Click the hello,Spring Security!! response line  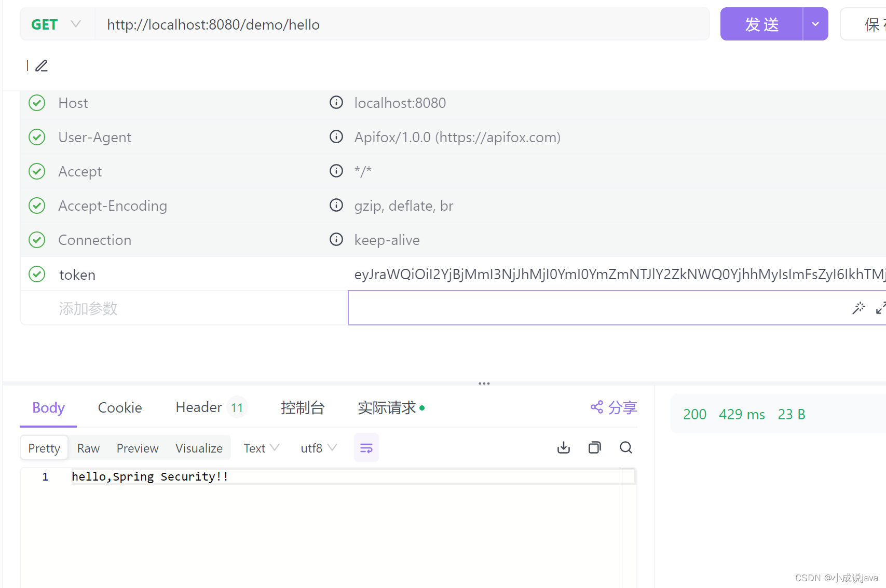[150, 476]
